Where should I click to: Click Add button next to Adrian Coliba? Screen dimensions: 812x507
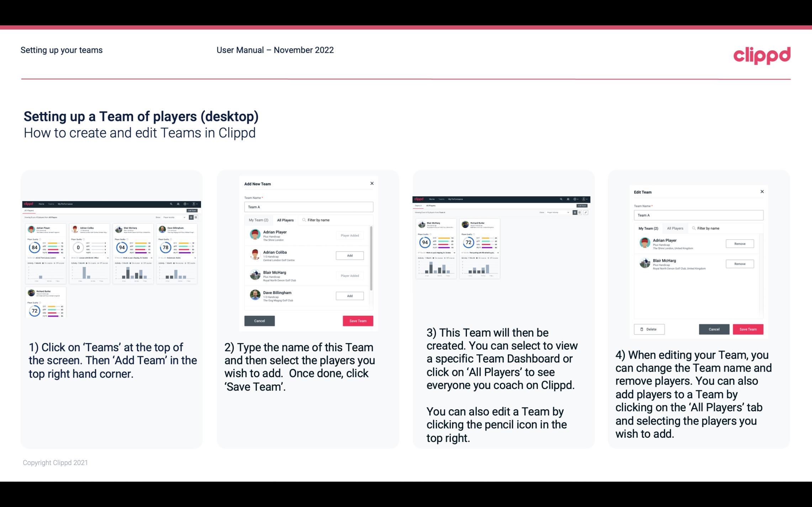[x=349, y=255]
